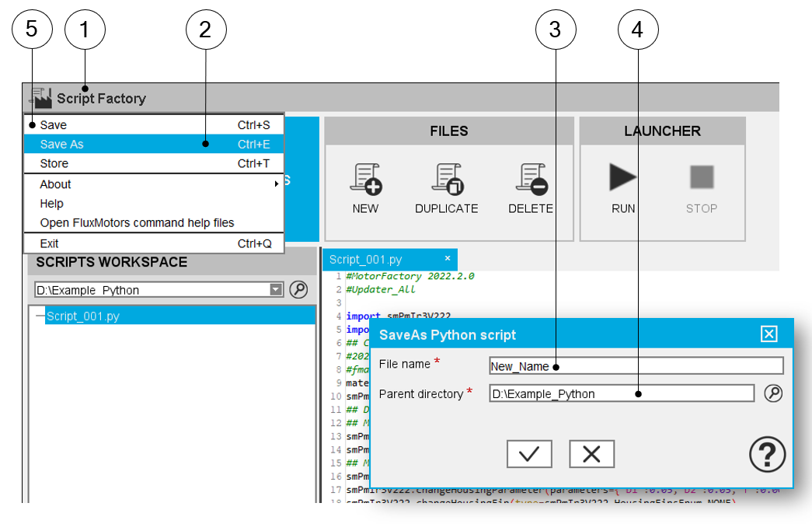Close the Script_001.py editor tab
812x524 pixels.
tap(448, 258)
